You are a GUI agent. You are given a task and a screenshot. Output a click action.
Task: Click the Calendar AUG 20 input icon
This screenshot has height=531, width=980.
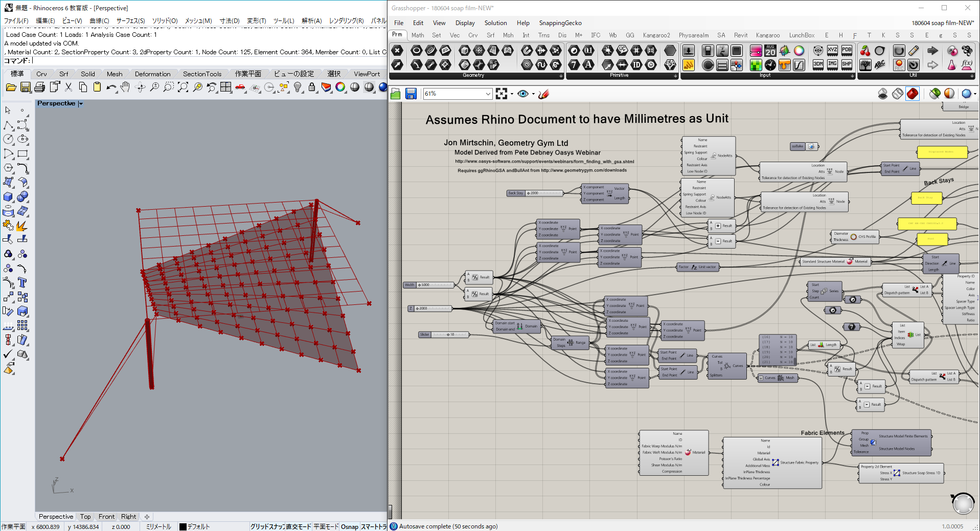coord(770,50)
